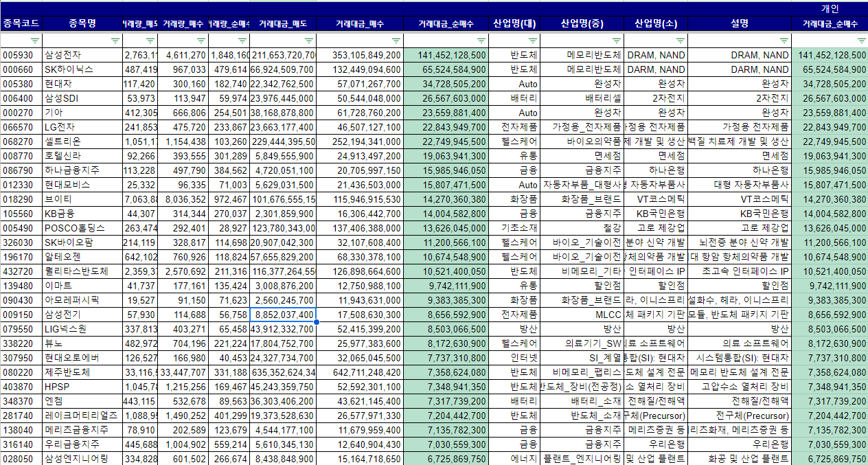The height and width of the screenshot is (465, 868).
Task: Open the filter dropdown for 산업명(중) column
Action: 616,41
